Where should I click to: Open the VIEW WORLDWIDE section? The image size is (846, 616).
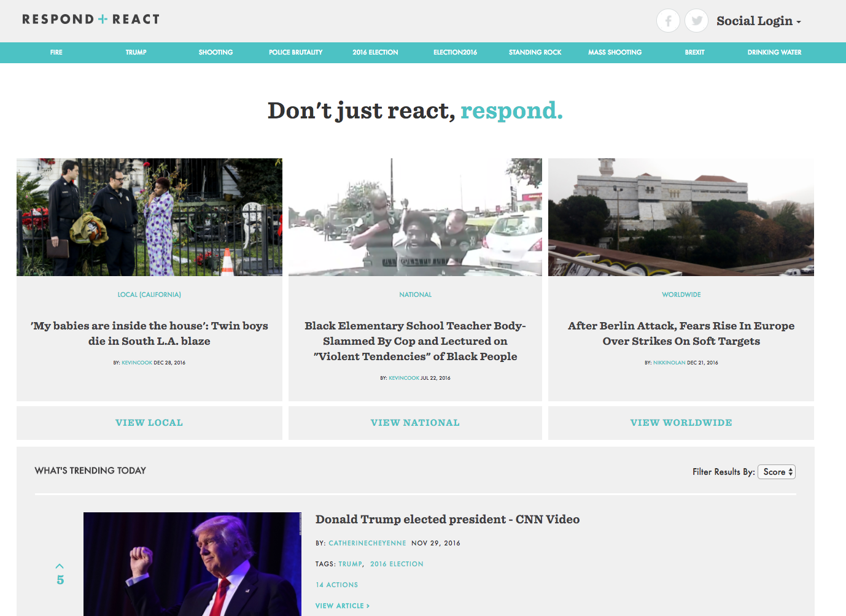[x=681, y=423]
